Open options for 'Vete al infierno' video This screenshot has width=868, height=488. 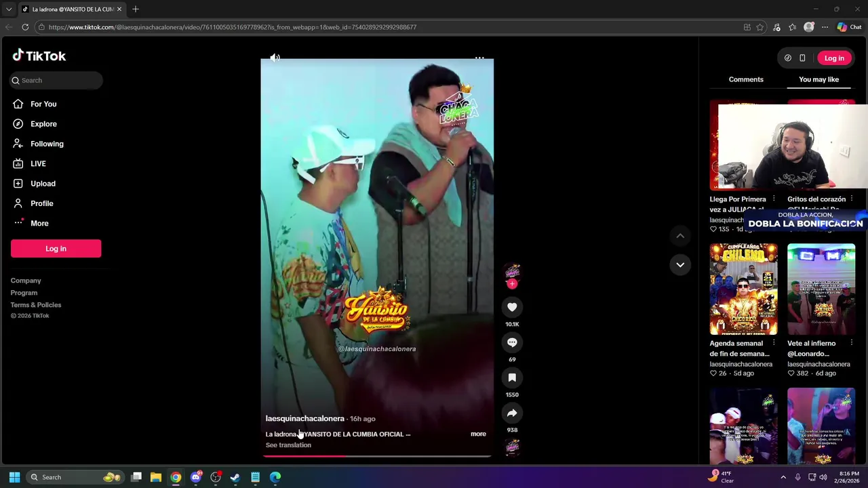[x=852, y=343]
